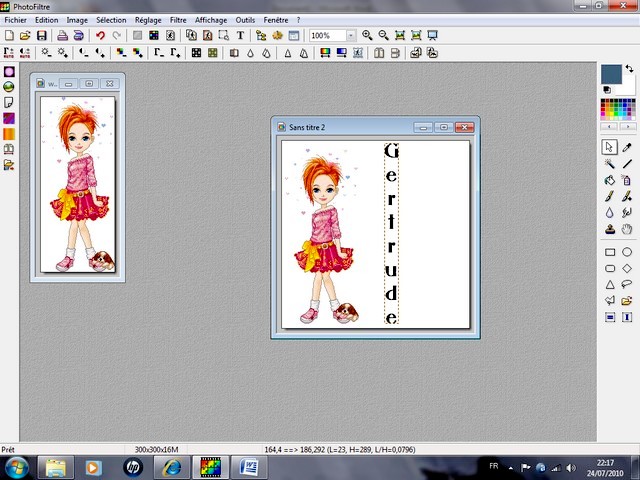The image size is (640, 480).
Task: Create a new image with New icon
Action: click(9, 36)
